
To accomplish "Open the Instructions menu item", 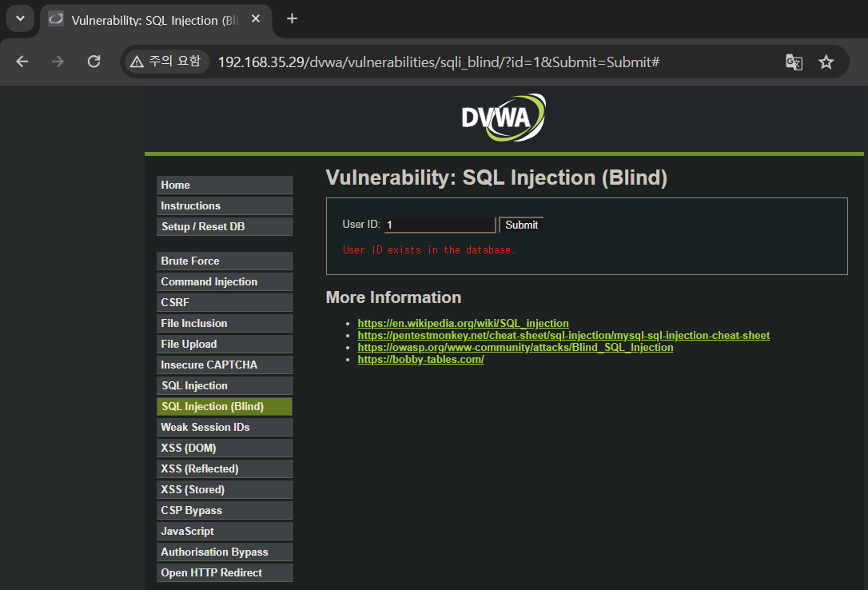I will pos(225,206).
